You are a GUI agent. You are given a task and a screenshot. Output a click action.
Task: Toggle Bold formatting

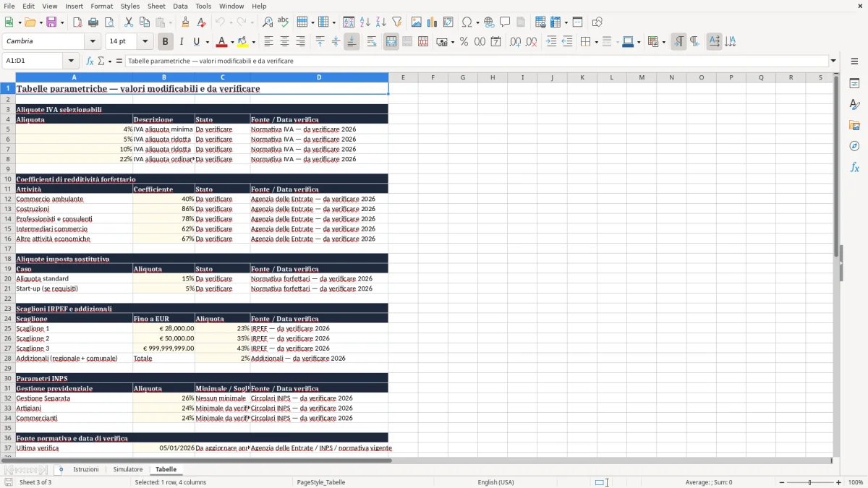pos(165,42)
